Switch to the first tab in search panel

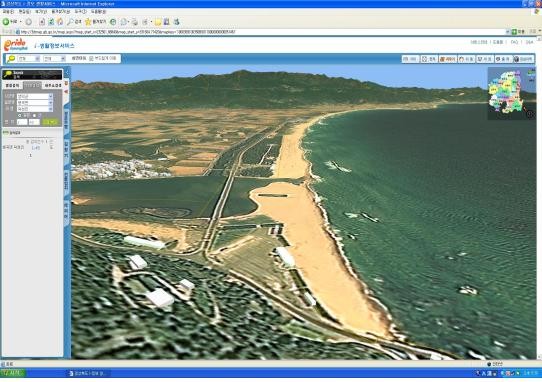12,85
